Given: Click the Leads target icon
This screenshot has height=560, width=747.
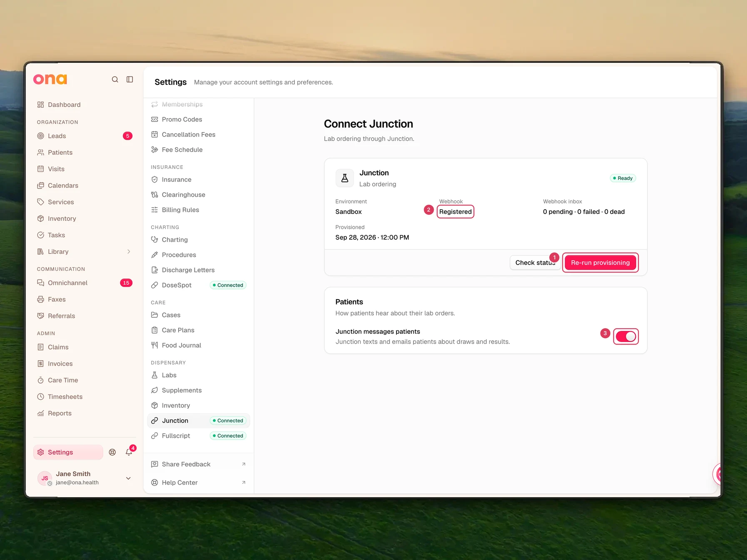Looking at the screenshot, I should tap(40, 136).
